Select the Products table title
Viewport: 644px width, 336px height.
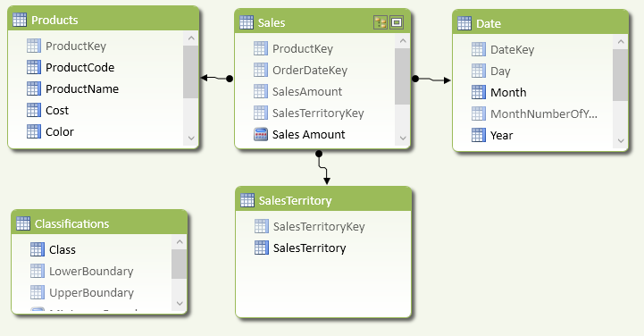point(54,20)
